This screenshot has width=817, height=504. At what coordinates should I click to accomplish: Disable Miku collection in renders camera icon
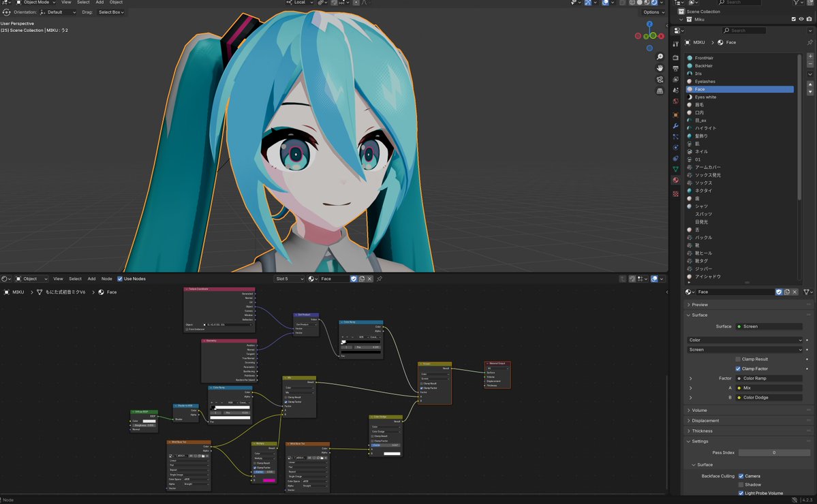(810, 19)
